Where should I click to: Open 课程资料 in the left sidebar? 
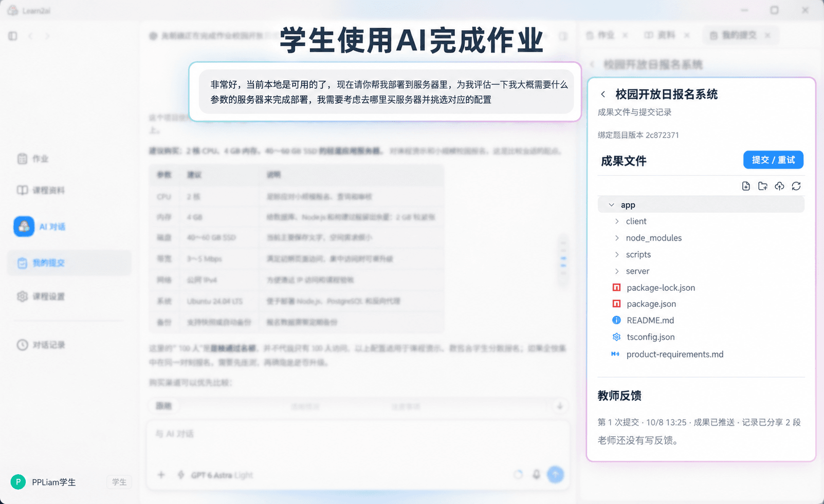pyautogui.click(x=41, y=190)
